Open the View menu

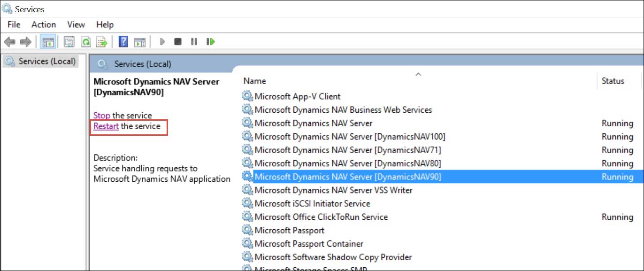tap(75, 24)
